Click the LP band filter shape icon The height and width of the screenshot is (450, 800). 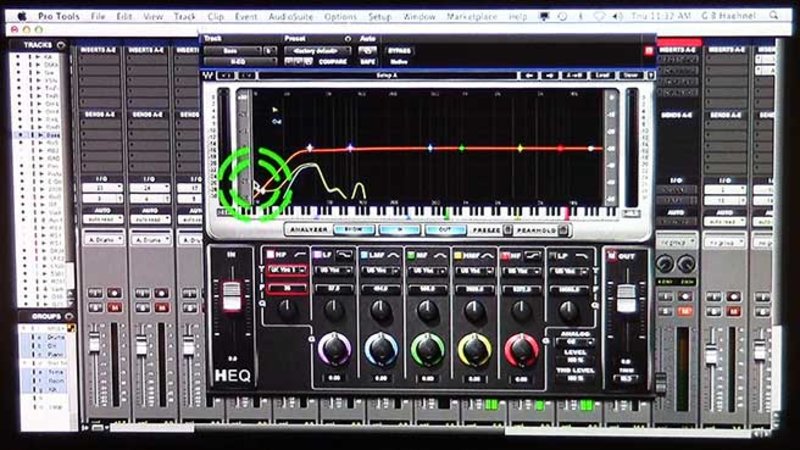(582, 256)
